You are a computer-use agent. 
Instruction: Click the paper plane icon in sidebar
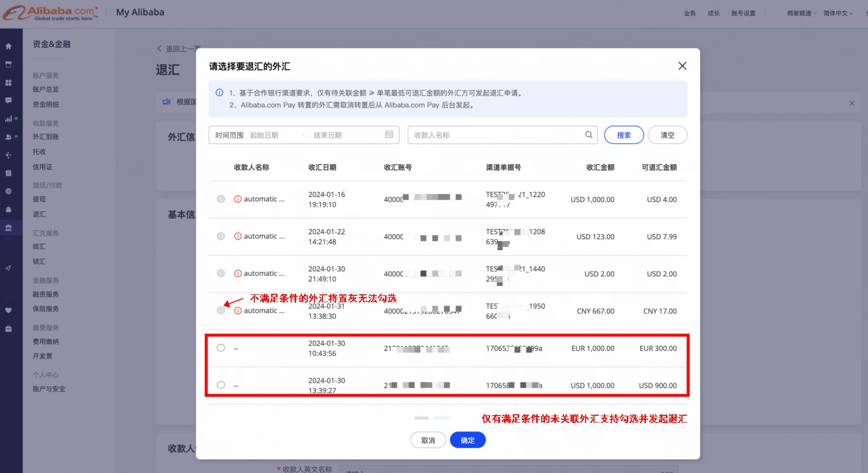click(x=8, y=268)
